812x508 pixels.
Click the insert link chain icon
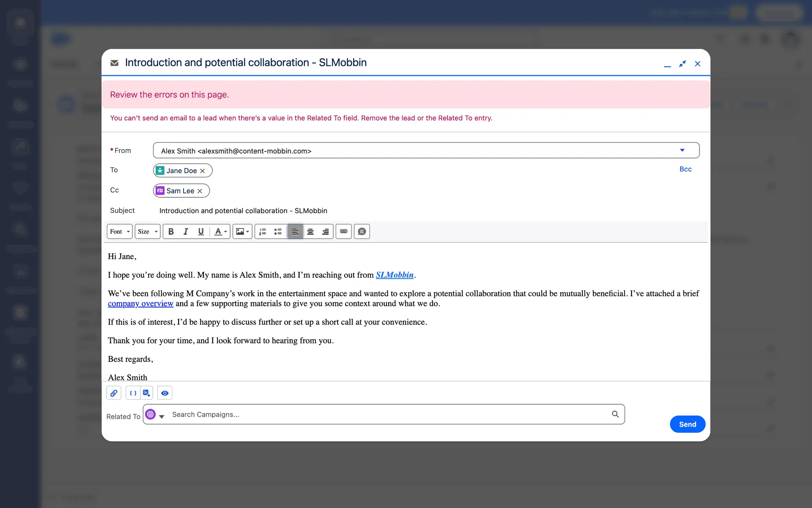tap(344, 232)
